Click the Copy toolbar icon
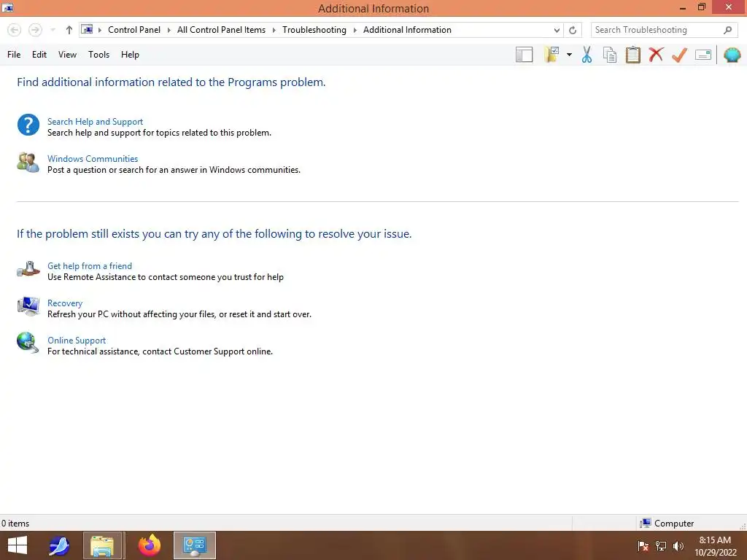The width and height of the screenshot is (747, 560). pyautogui.click(x=610, y=55)
